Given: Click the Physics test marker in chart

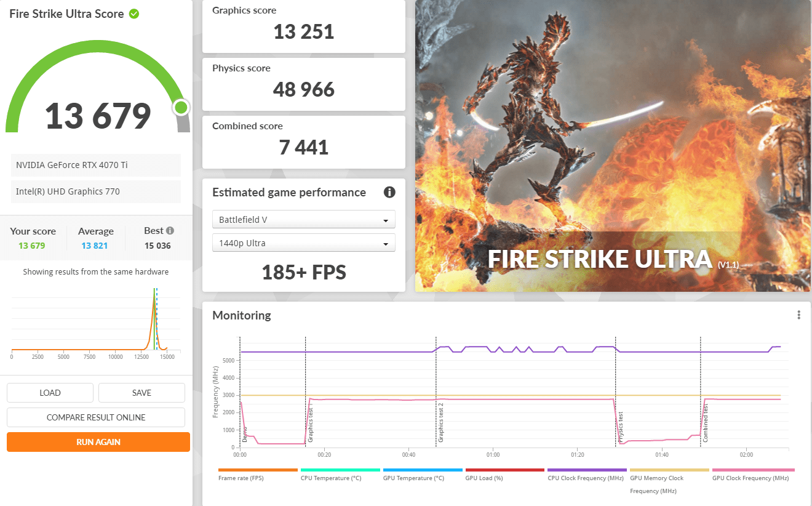Looking at the screenshot, I should point(620,427).
